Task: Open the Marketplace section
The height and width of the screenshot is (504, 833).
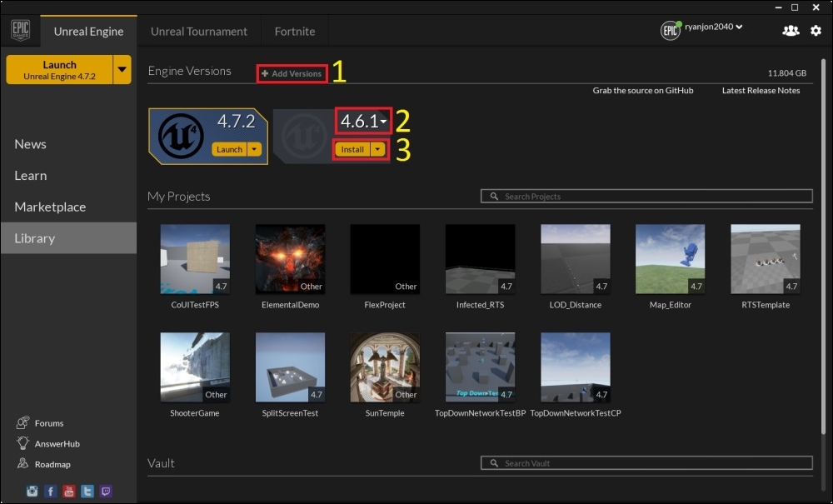Action: pyautogui.click(x=50, y=207)
